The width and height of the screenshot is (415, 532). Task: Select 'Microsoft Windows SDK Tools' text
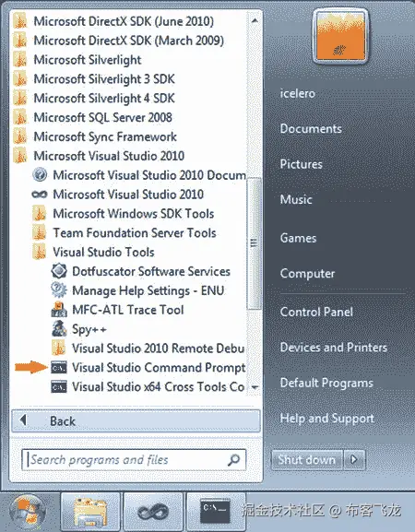click(x=134, y=214)
